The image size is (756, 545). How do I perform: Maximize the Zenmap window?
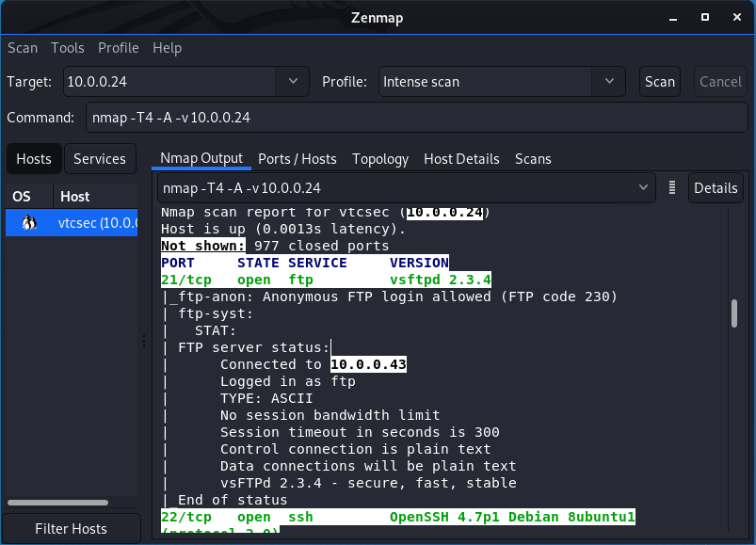coord(705,17)
